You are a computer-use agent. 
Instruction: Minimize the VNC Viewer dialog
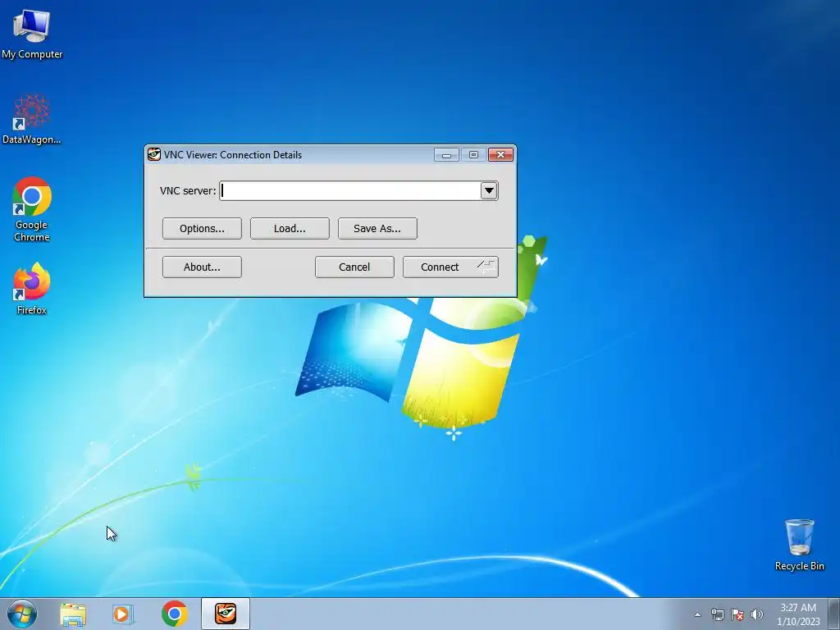[446, 155]
